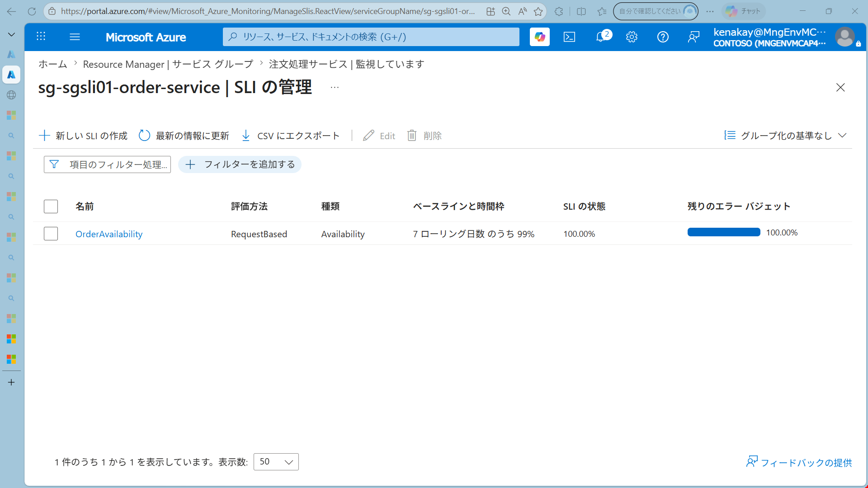Open the チャット Copilot chat button

coord(743,11)
